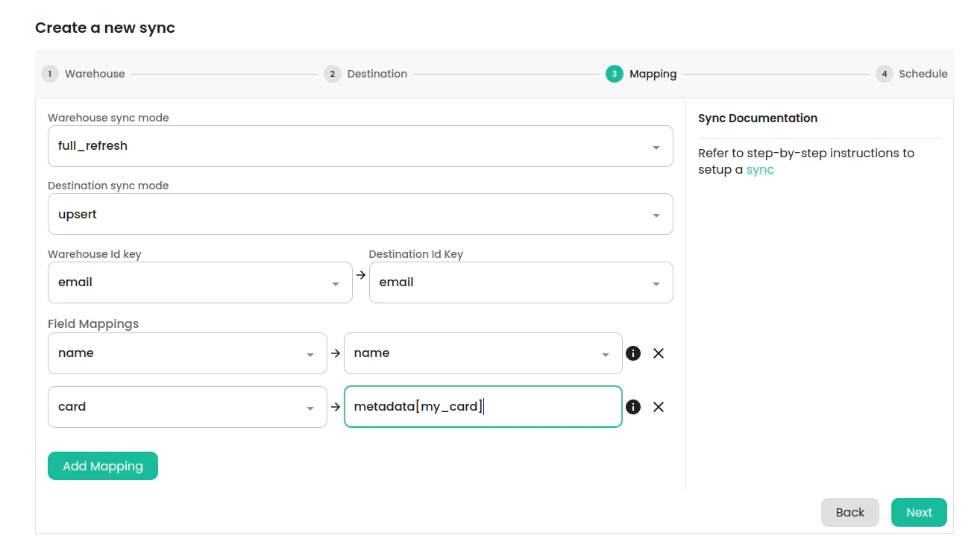Click info icon for card mapping
This screenshot has height=556, width=980.
(633, 407)
